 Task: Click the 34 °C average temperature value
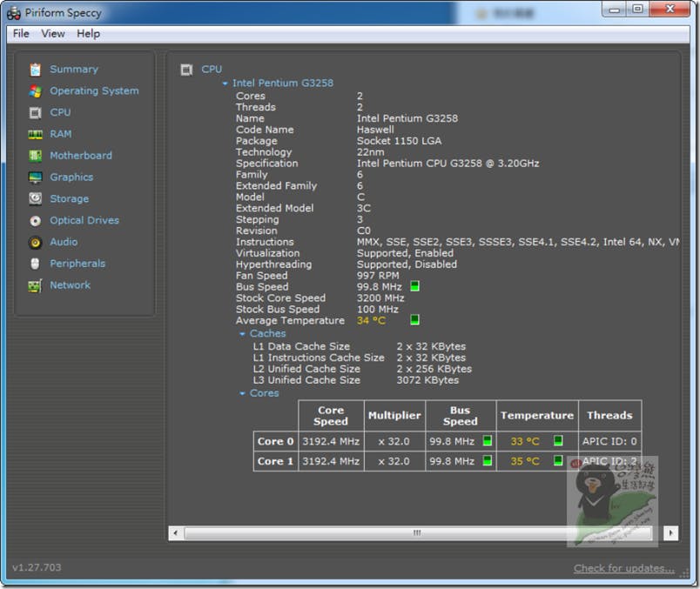(371, 321)
